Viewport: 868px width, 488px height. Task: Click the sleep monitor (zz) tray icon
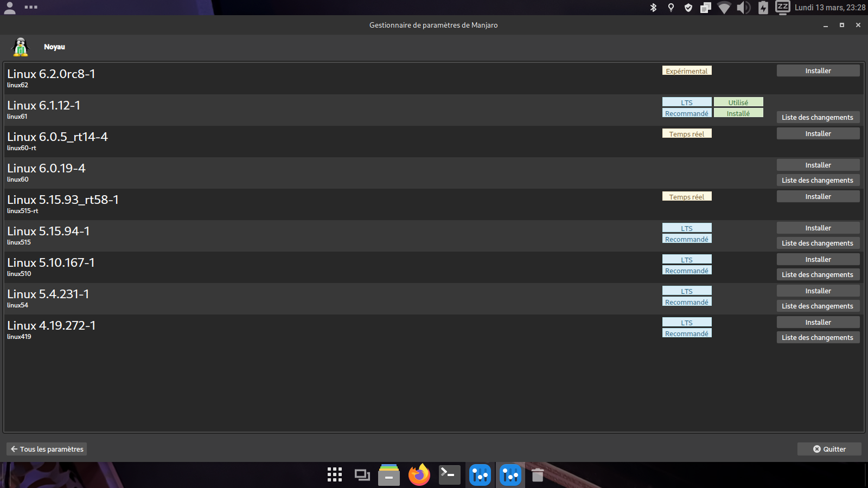pyautogui.click(x=782, y=8)
